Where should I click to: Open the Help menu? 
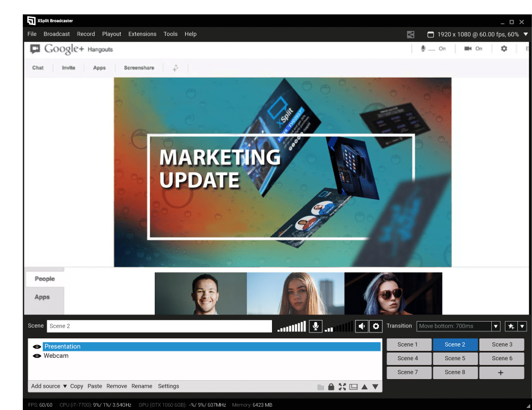(191, 34)
